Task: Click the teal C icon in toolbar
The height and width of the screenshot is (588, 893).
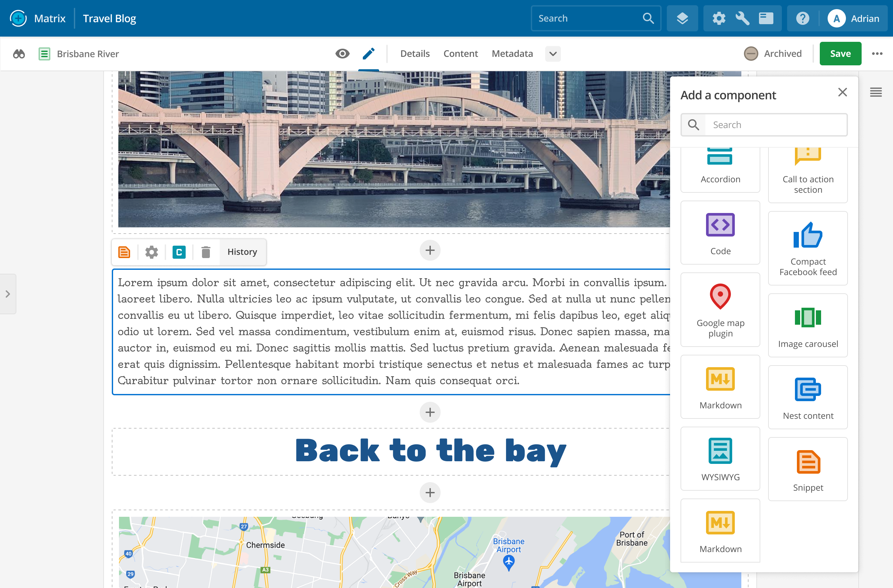Action: tap(179, 252)
